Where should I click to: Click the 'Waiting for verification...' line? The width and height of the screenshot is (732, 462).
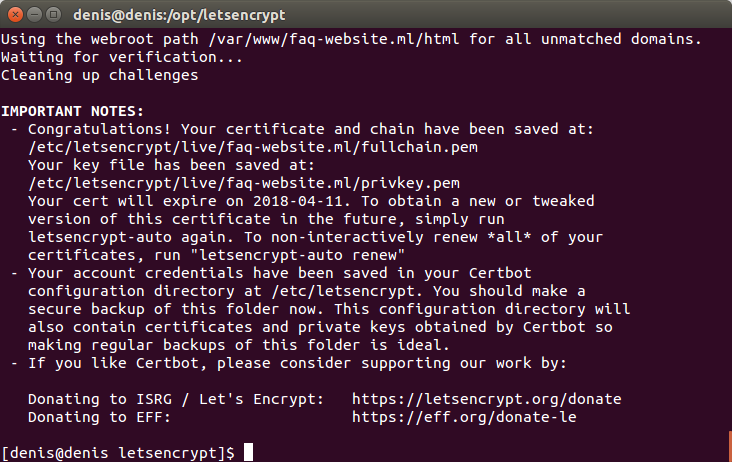[122, 57]
